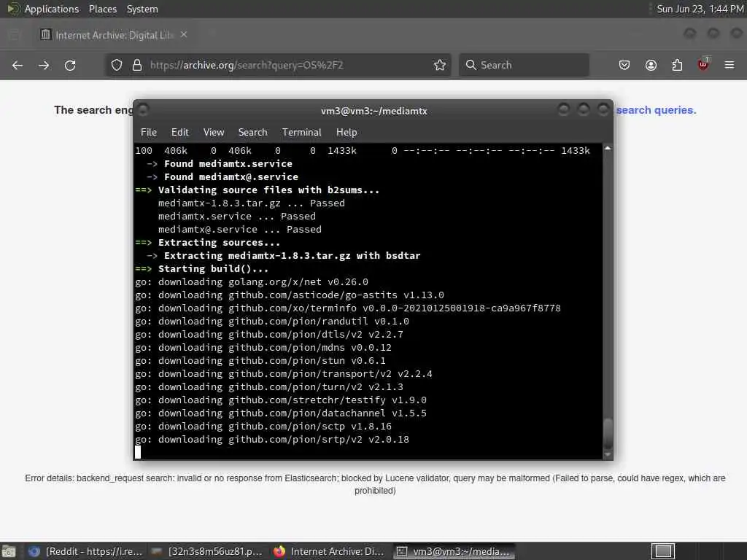Open Firefox account profile icon
The image size is (747, 560).
pos(651,65)
